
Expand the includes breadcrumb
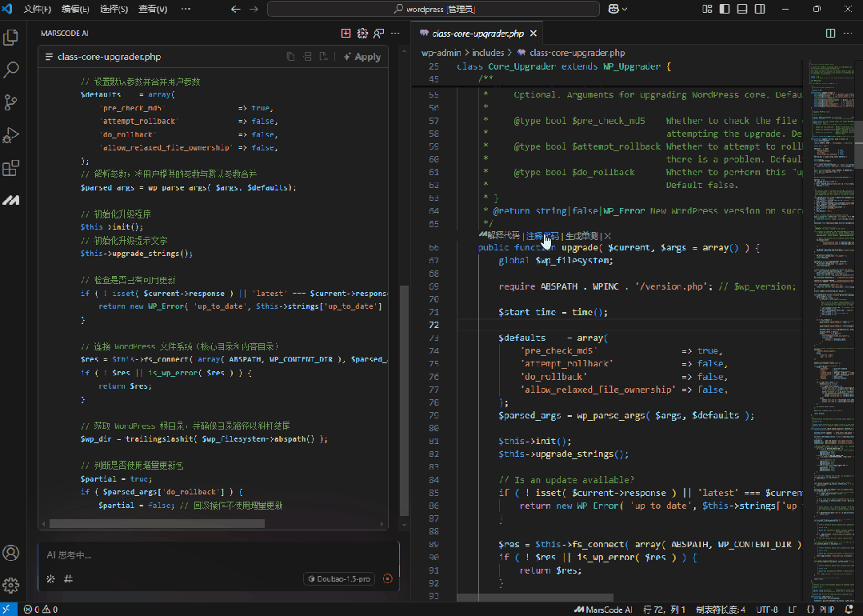point(488,53)
